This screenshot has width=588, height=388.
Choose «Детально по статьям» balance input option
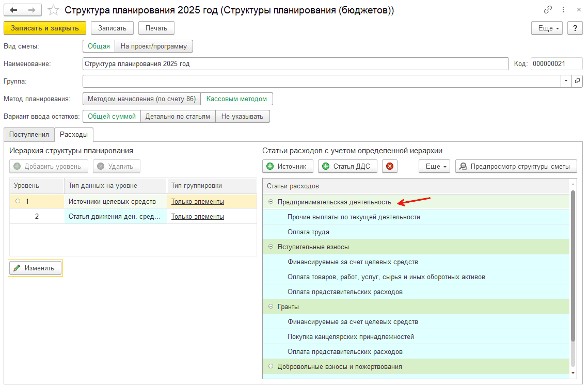(178, 116)
